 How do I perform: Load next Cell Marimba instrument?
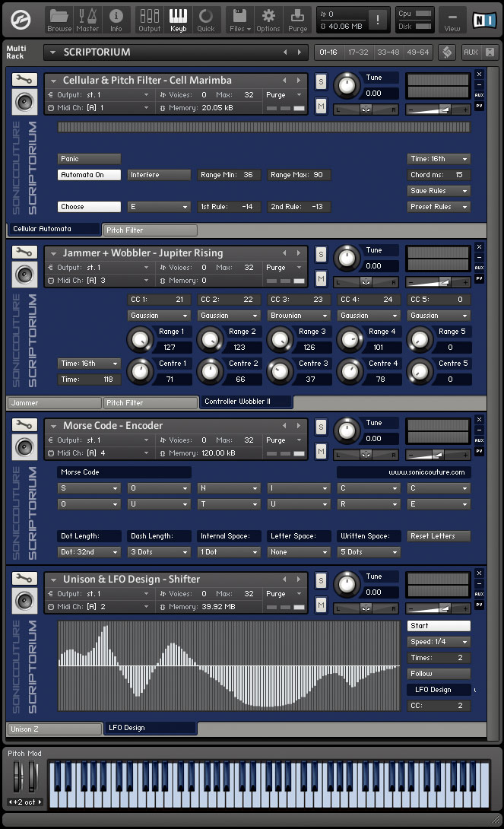(299, 81)
